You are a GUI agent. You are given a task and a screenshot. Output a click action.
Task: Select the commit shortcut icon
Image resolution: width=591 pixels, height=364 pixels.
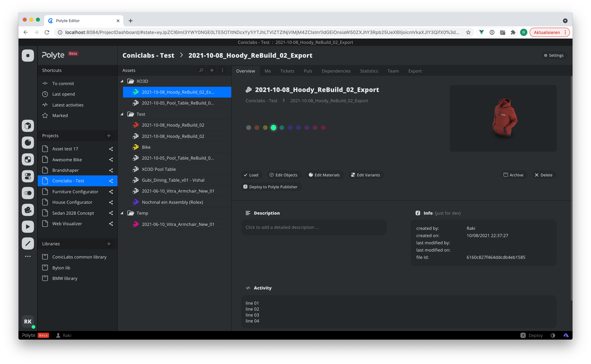pos(45,83)
